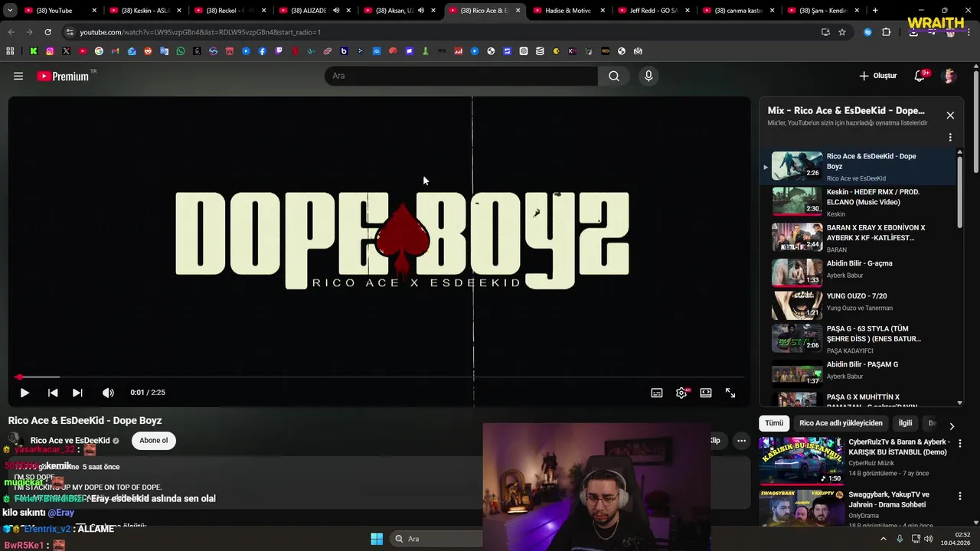Open more actions under the video

(741, 441)
